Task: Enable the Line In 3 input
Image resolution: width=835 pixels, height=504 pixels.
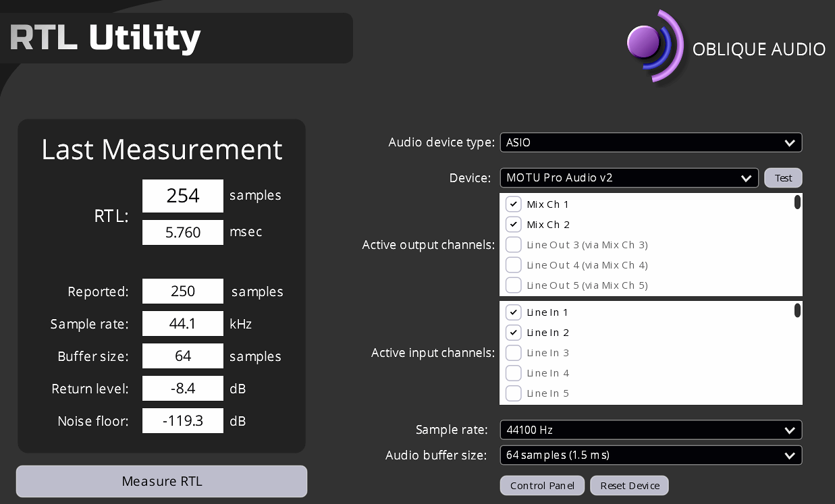Action: tap(514, 353)
